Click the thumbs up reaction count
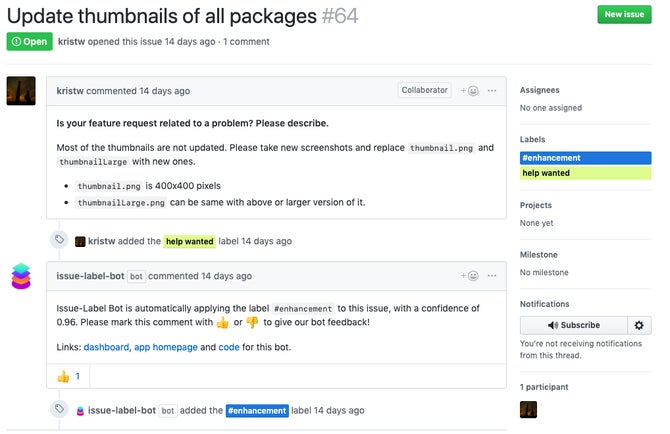Screen dimensions: 670x434 (x=68, y=376)
